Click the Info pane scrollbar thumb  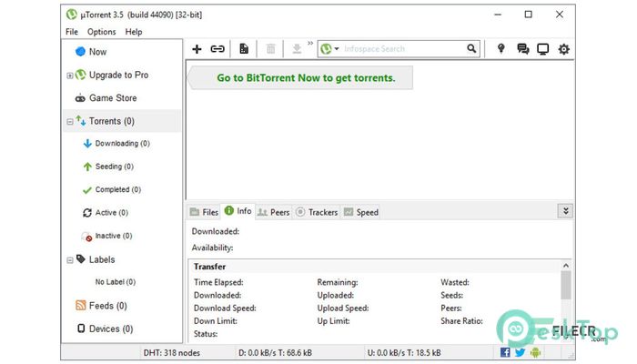pos(566,285)
